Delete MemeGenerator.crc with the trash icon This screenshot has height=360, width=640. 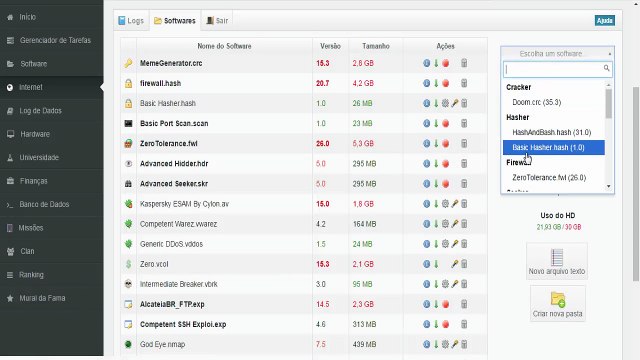(x=464, y=63)
